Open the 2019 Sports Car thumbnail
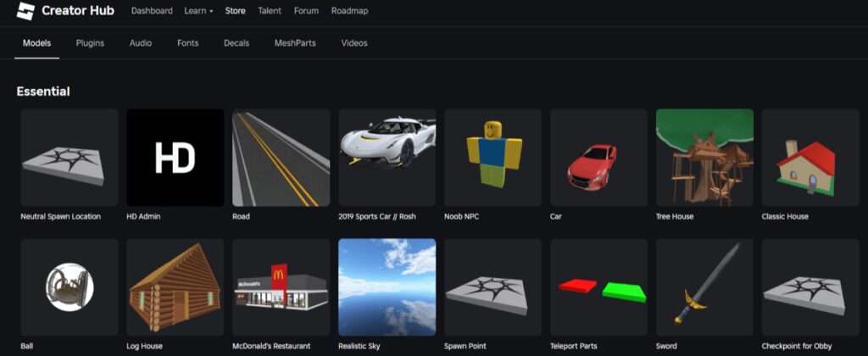Viewport: 868px width, 356px height. (387, 158)
